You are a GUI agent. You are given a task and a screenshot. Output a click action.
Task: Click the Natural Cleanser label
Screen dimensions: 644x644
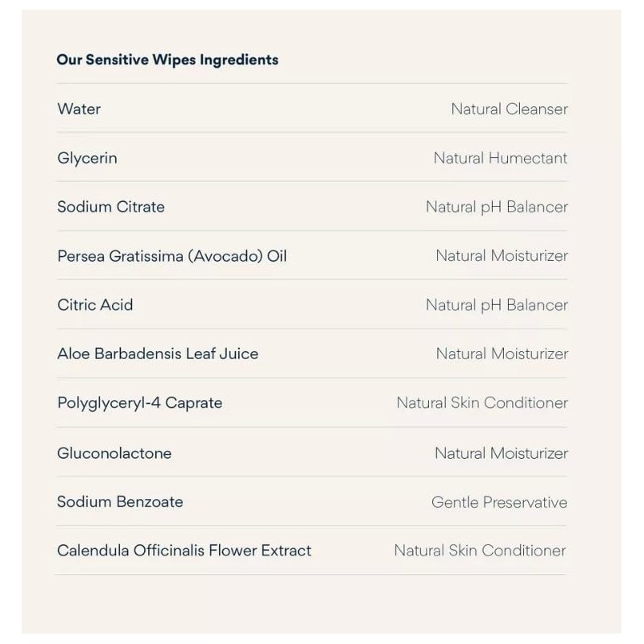point(510,109)
